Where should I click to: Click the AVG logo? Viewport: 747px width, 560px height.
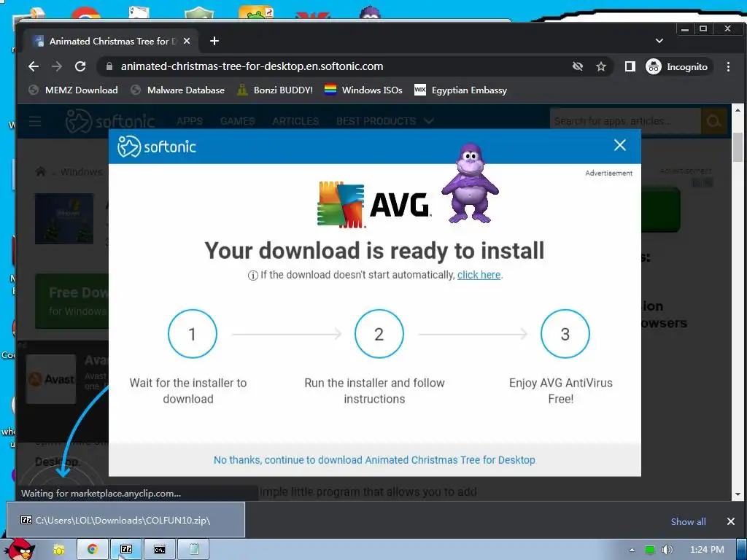coord(374,205)
